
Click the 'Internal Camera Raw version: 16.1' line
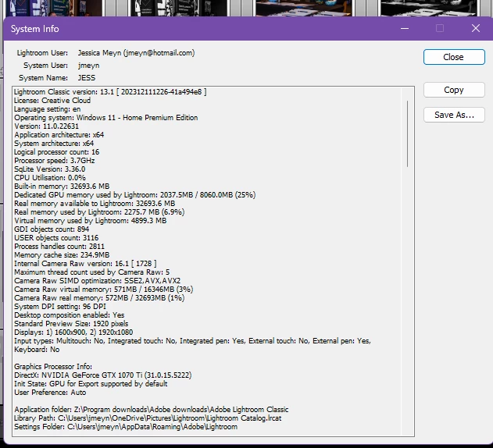click(x=85, y=263)
